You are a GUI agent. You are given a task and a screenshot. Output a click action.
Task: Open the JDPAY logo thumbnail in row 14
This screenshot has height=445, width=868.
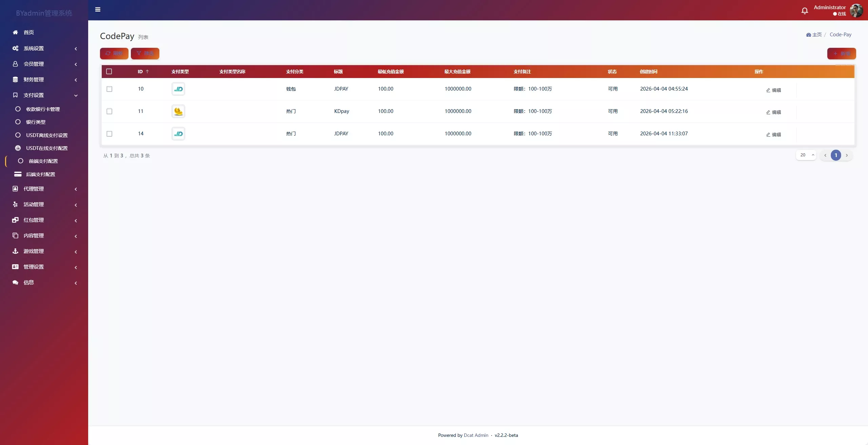(178, 134)
